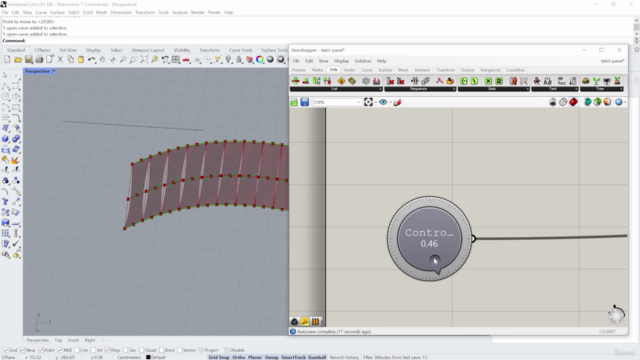Screen dimensions: 640x360
Task: Enable the Quad osnap checkbox
Action: pyautogui.click(x=142, y=350)
